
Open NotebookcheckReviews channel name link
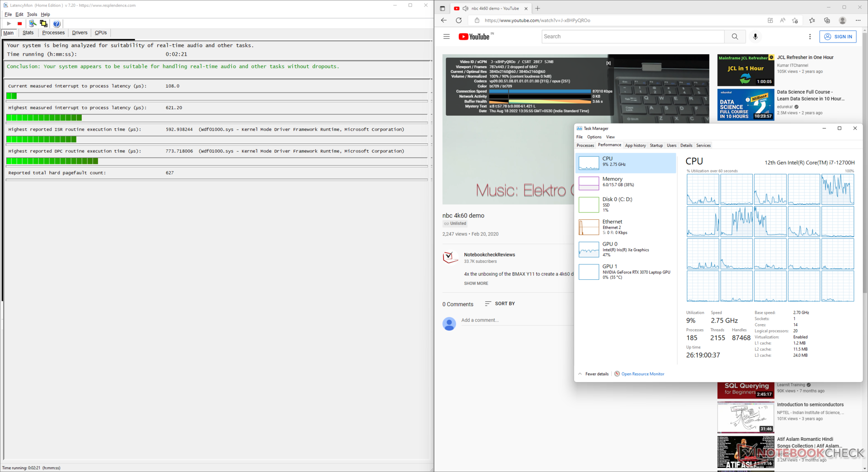pos(489,255)
